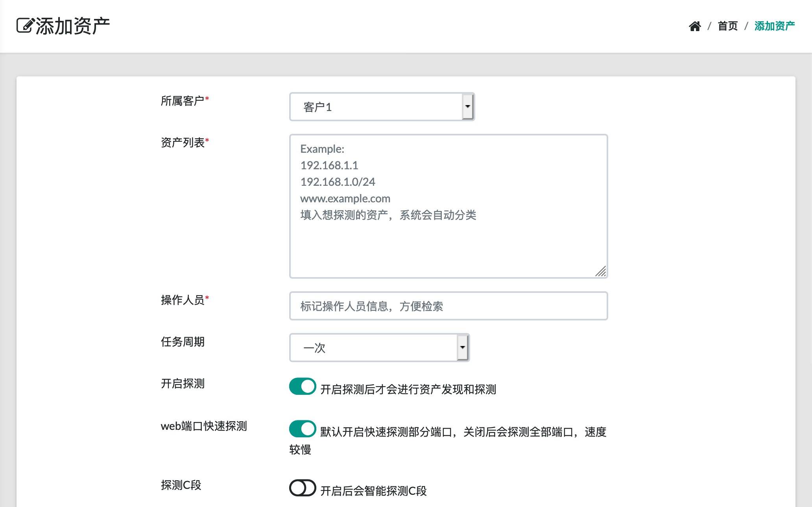This screenshot has height=507, width=812.
Task: Click the 默认开启快速探测部分端口 description text
Action: 448,440
